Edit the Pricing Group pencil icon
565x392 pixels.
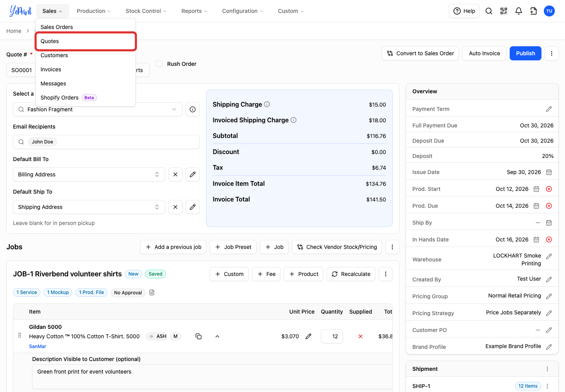[x=549, y=296]
